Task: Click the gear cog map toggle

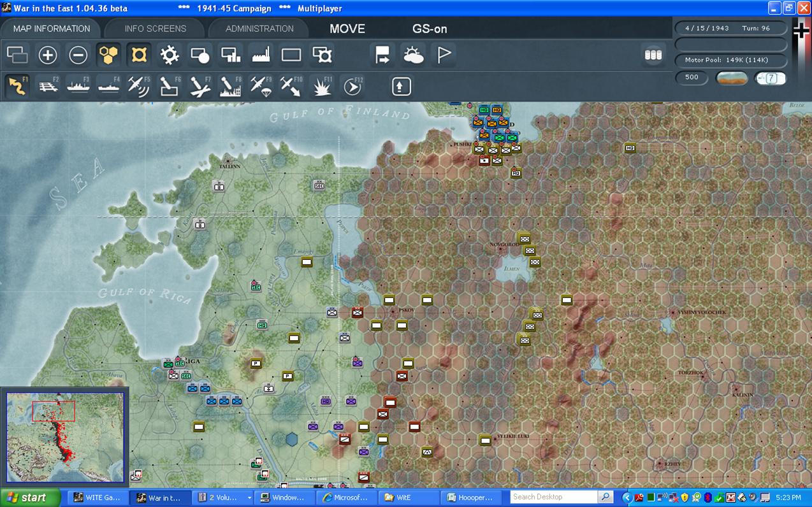Action: (170, 55)
